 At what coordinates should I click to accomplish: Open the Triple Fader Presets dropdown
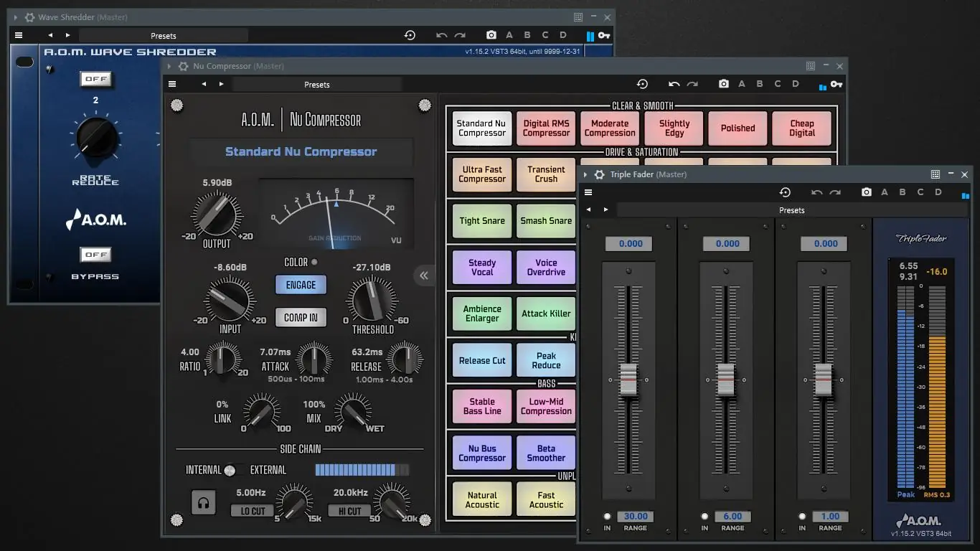(x=792, y=210)
